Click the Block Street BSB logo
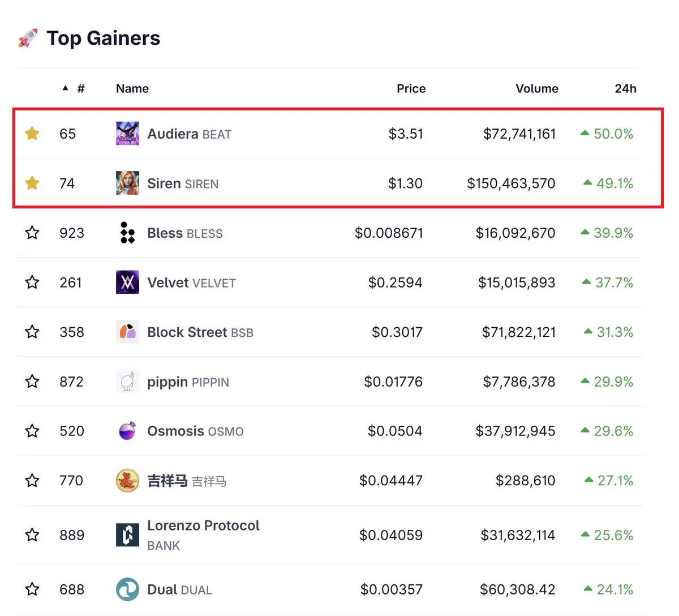The image size is (679, 616). 127,332
